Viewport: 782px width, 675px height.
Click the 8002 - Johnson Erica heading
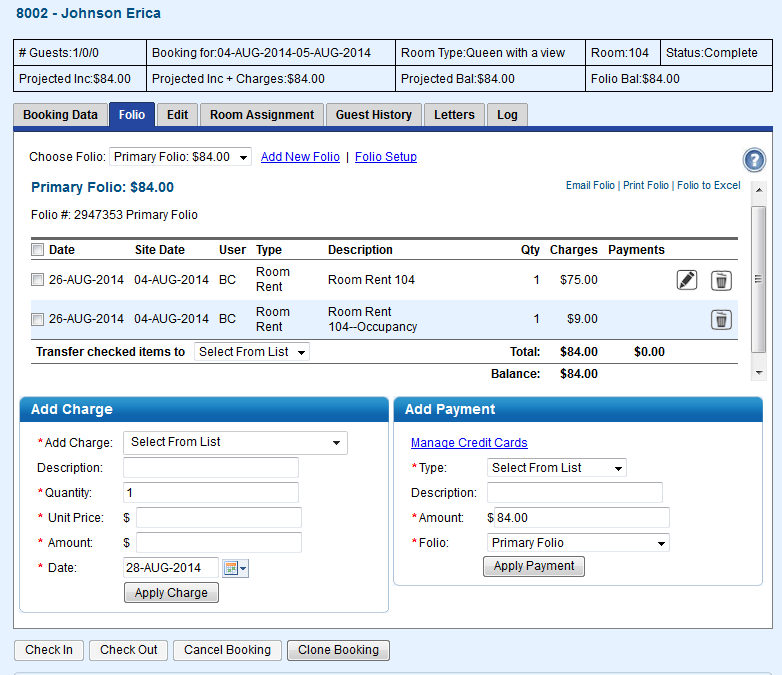[88, 13]
